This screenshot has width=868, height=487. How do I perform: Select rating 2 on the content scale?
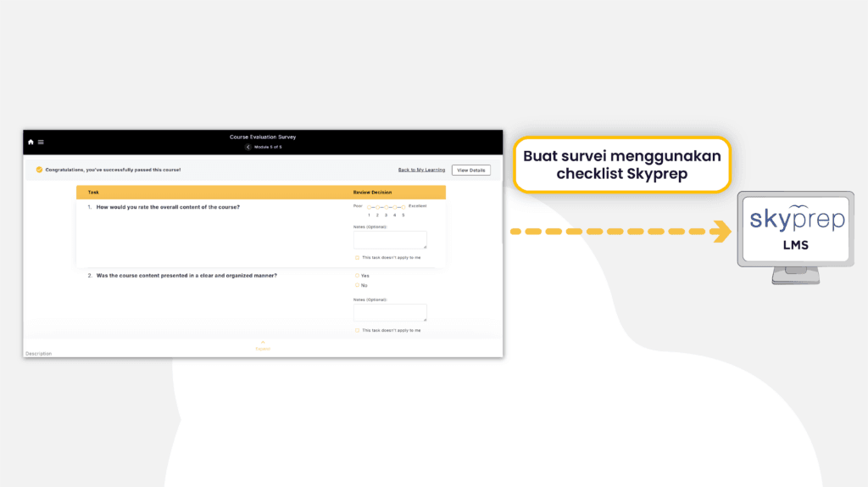[x=377, y=207]
